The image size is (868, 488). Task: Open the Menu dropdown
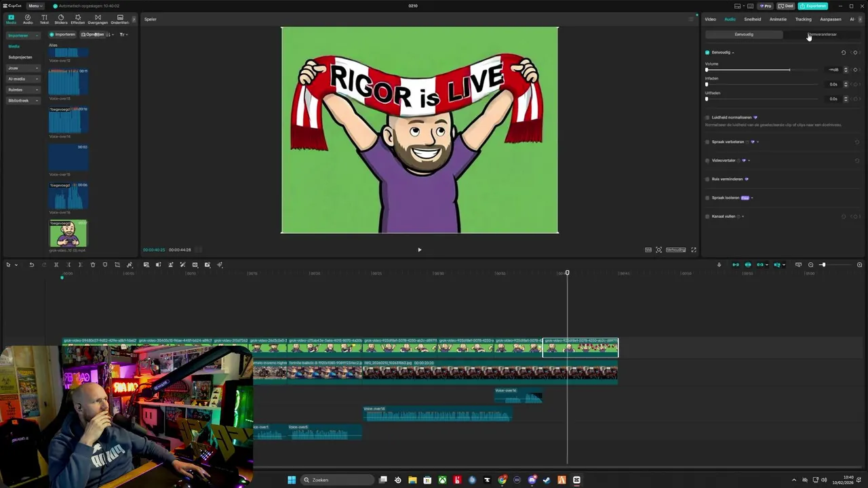(x=35, y=6)
